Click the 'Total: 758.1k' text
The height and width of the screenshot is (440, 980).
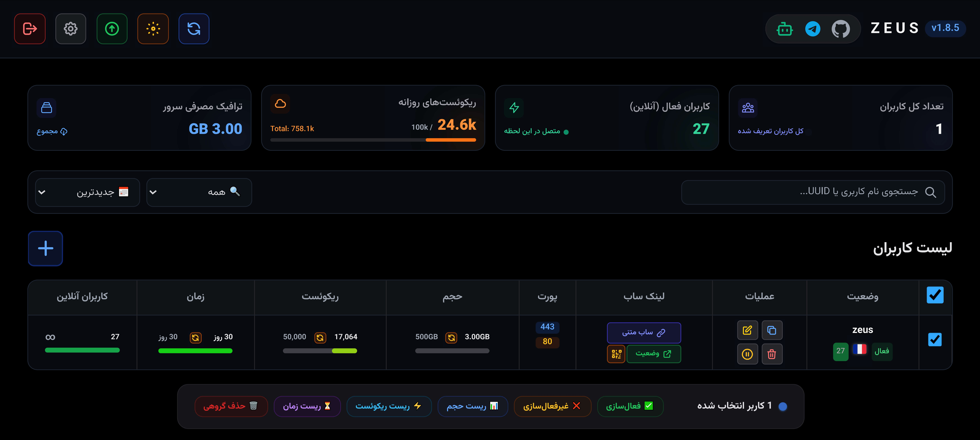click(292, 129)
